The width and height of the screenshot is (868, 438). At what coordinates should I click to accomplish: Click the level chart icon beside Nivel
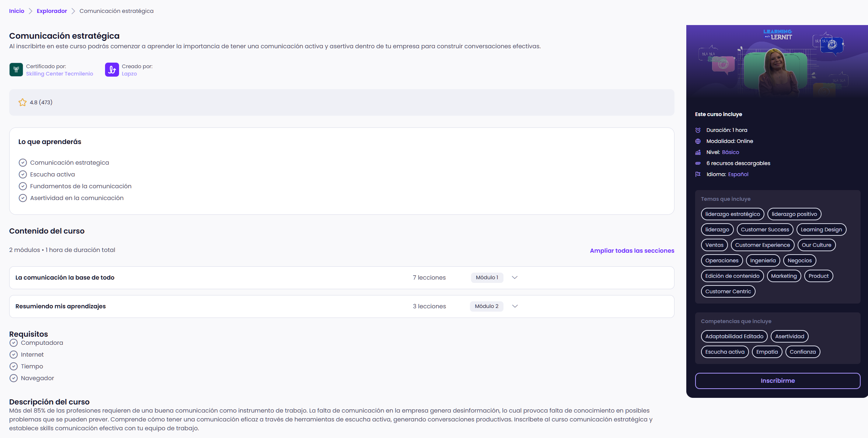698,152
